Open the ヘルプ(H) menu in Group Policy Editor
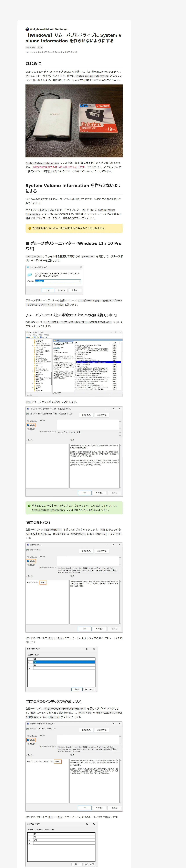Image resolution: width=186 pixels, height=868 pixels. coord(47,335)
